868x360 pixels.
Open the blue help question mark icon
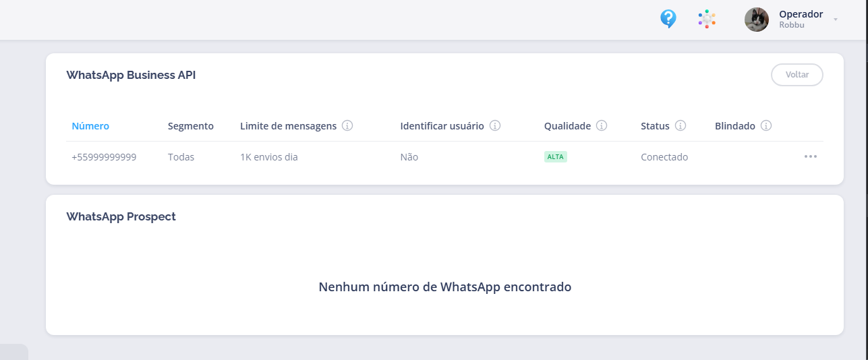[x=668, y=19]
